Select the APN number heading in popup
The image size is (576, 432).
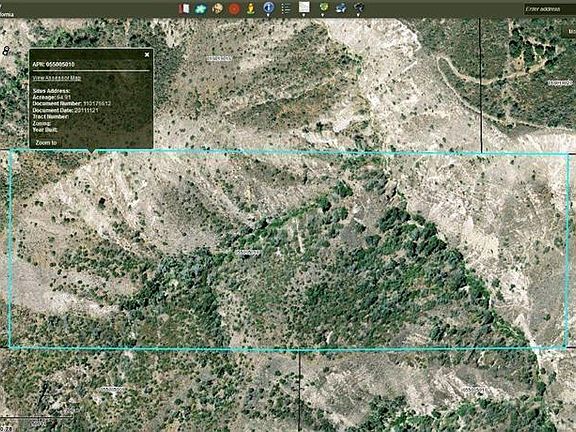click(x=54, y=64)
